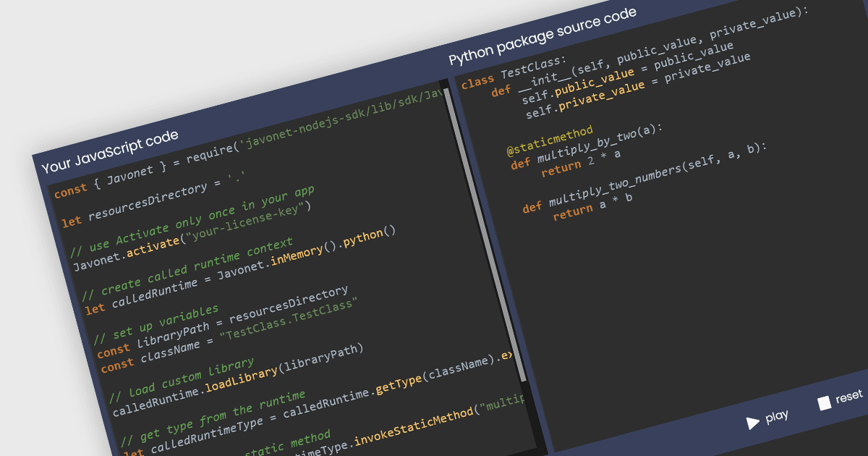
Task: Click the 'Python package source code' heading
Action: point(542,36)
